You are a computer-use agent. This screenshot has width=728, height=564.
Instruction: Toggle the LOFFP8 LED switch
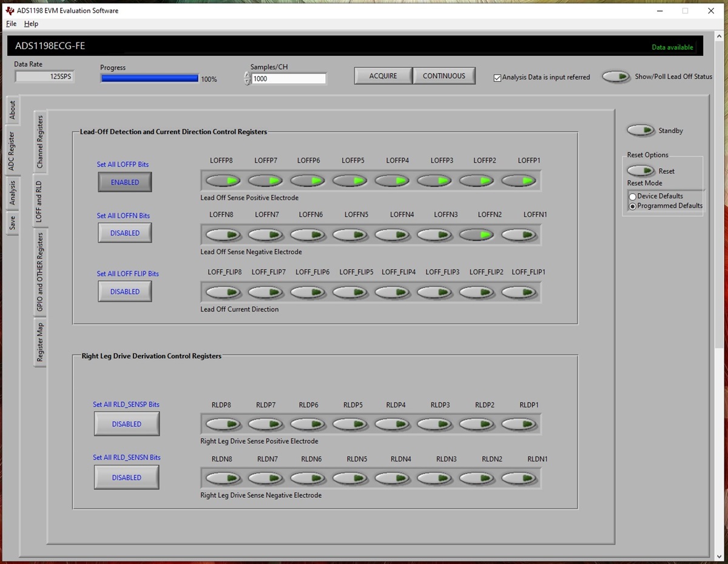coord(223,180)
